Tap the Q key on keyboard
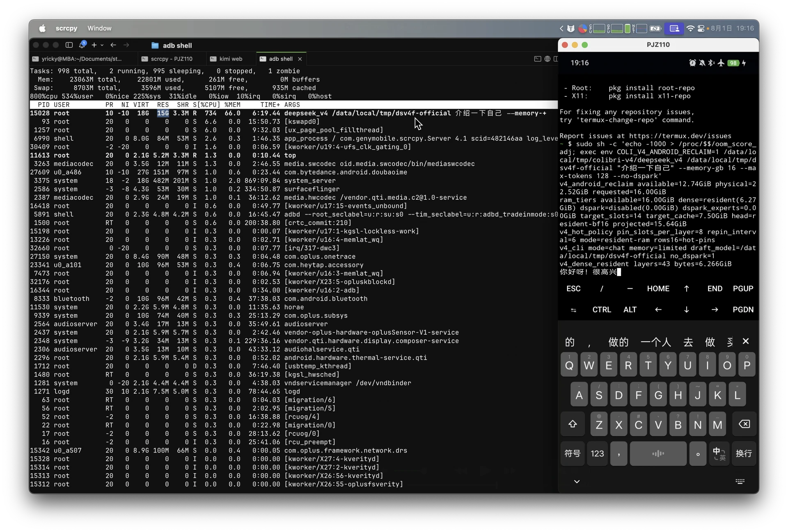The height and width of the screenshot is (532, 788). coord(569,364)
